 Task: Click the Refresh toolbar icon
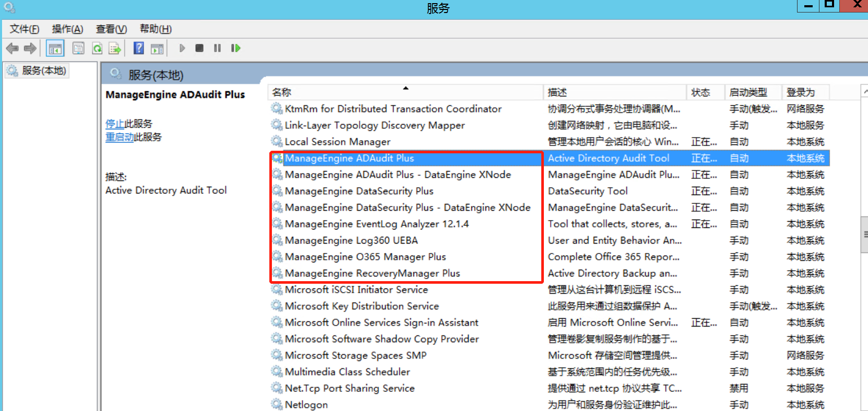(97, 49)
